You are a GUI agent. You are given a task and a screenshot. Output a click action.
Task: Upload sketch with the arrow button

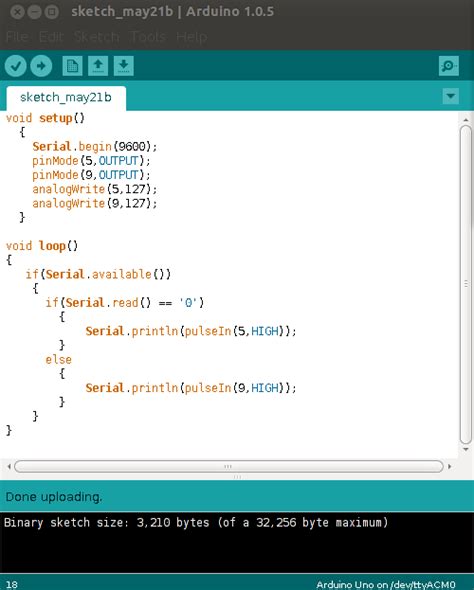click(41, 66)
